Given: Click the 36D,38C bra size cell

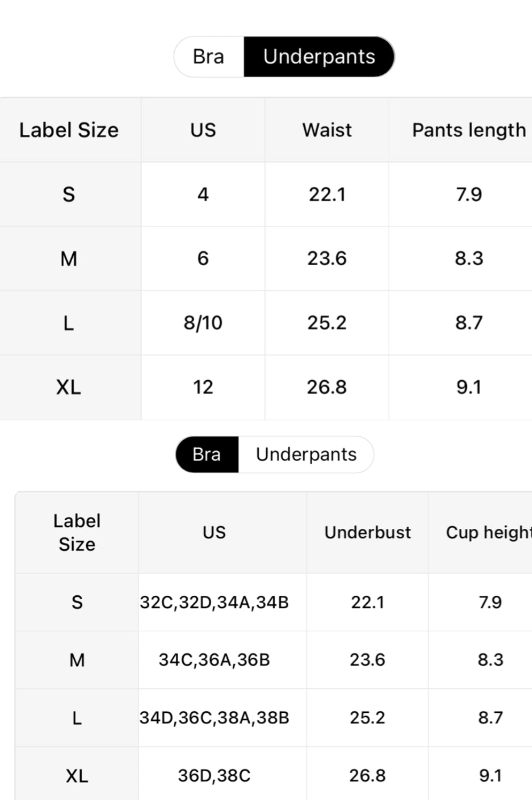Looking at the screenshot, I should tap(214, 775).
